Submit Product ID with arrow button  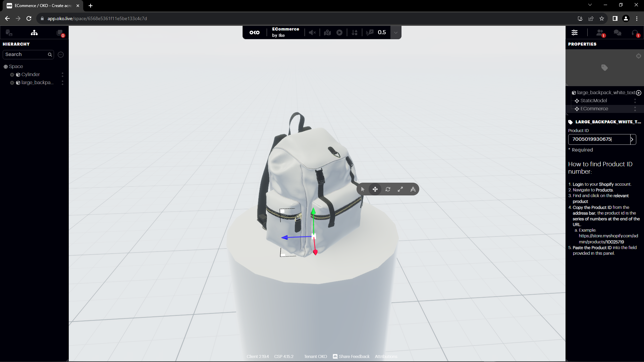[632, 139]
